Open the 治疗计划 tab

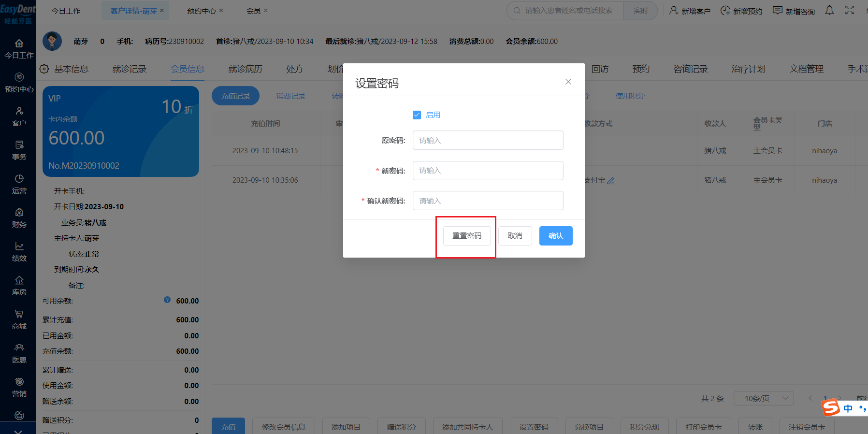coord(749,69)
